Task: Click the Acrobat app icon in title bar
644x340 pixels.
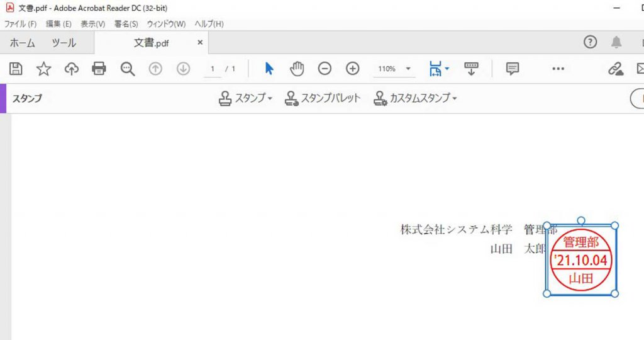Action: tap(10, 8)
